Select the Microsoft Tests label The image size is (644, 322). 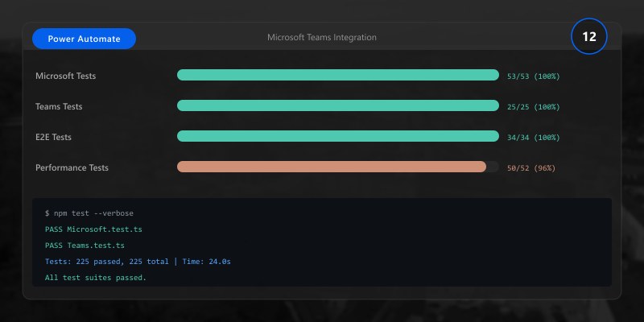coord(66,76)
